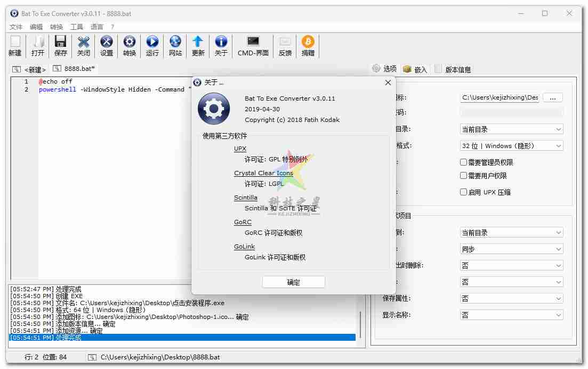The image size is (588, 369).
Task: Switch to the 版本信息 tab
Action: (457, 69)
